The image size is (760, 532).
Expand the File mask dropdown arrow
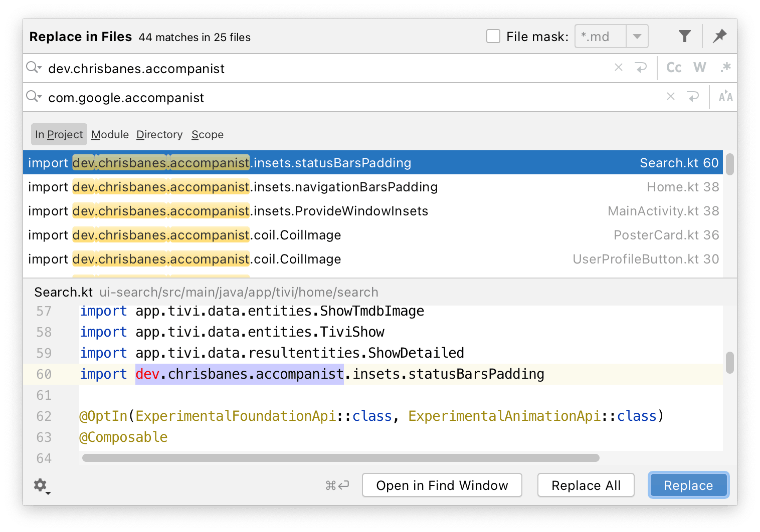pyautogui.click(x=637, y=37)
